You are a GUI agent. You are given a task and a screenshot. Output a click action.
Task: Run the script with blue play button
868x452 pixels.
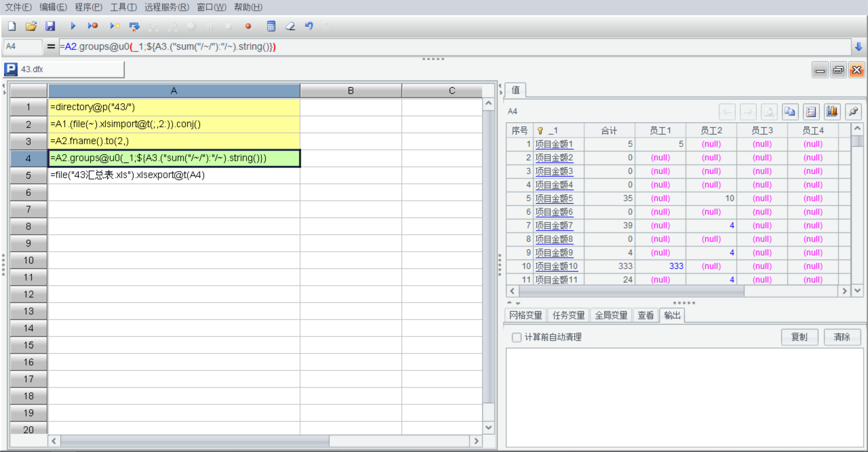[x=73, y=26]
